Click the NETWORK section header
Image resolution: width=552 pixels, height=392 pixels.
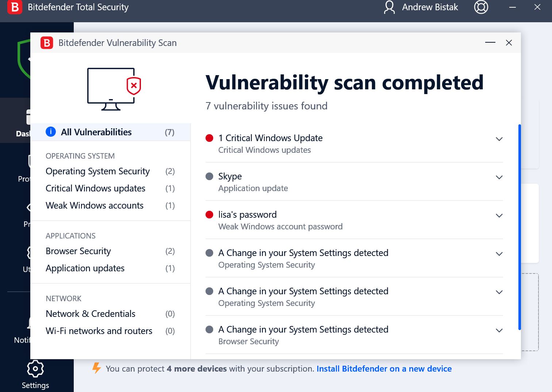[x=64, y=298]
